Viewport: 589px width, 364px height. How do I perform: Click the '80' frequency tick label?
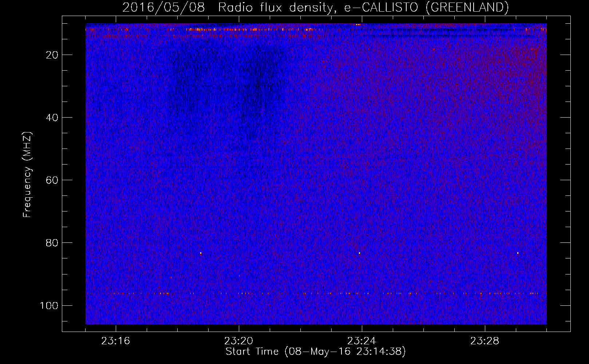52,243
